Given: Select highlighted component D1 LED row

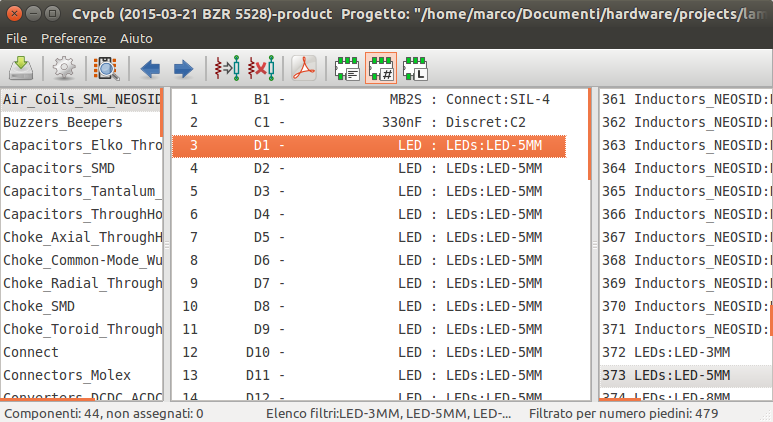Looking at the screenshot, I should point(369,145).
